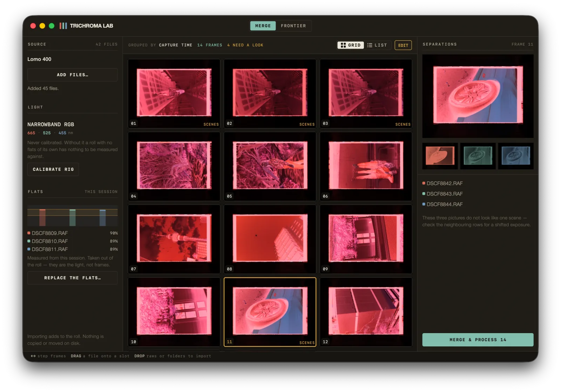Switch to the MERGE tab
561x392 pixels.
click(x=263, y=26)
